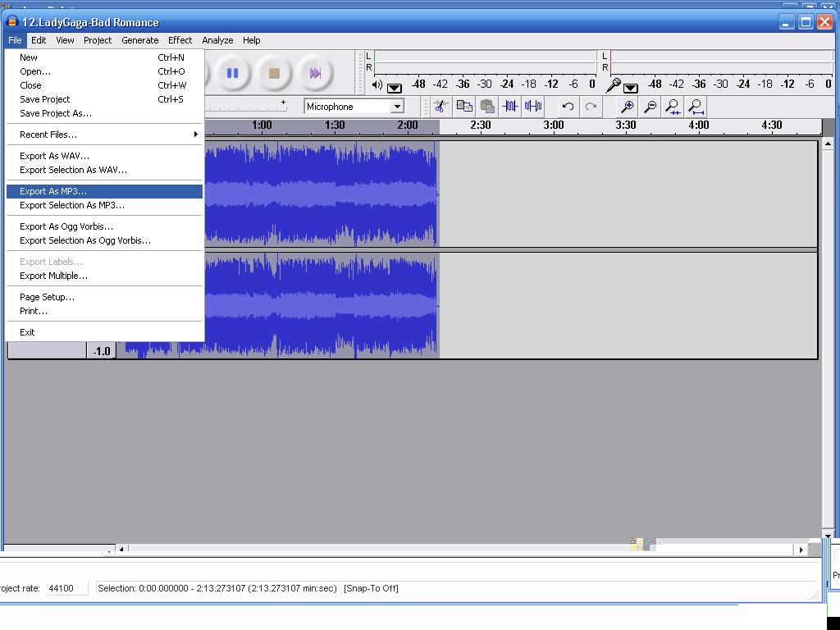840x630 pixels.
Task: Click the vertical scrollbar down arrow
Action: (828, 535)
